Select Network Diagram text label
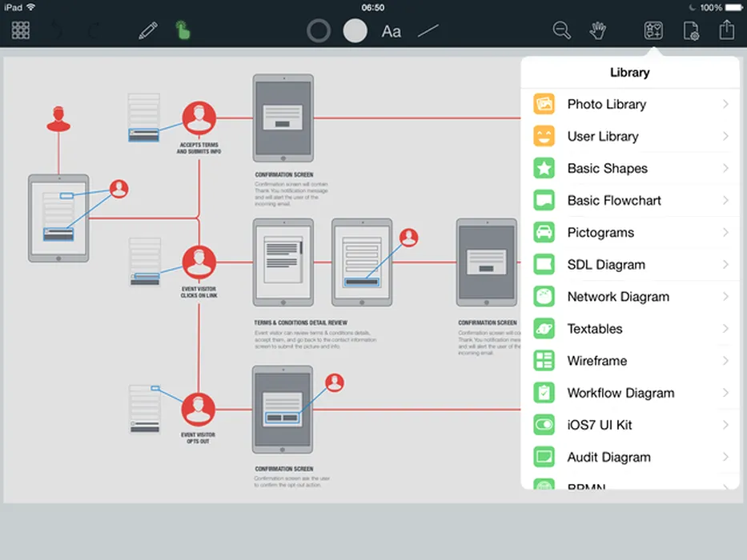The width and height of the screenshot is (747, 560). 618,297
